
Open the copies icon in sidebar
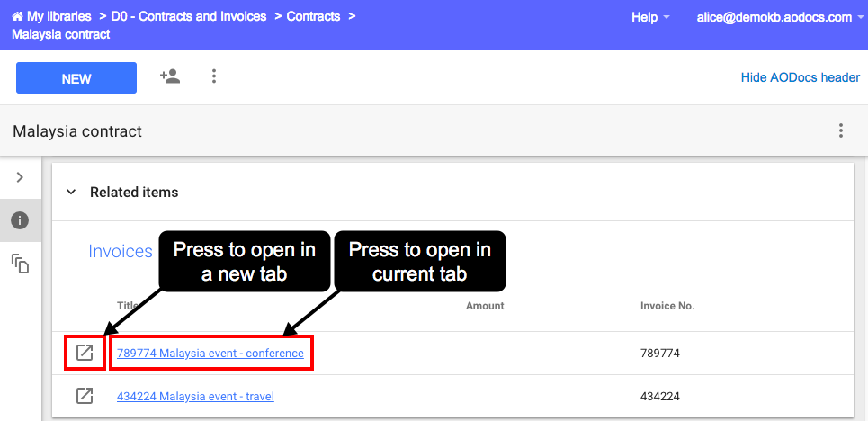coord(20,264)
